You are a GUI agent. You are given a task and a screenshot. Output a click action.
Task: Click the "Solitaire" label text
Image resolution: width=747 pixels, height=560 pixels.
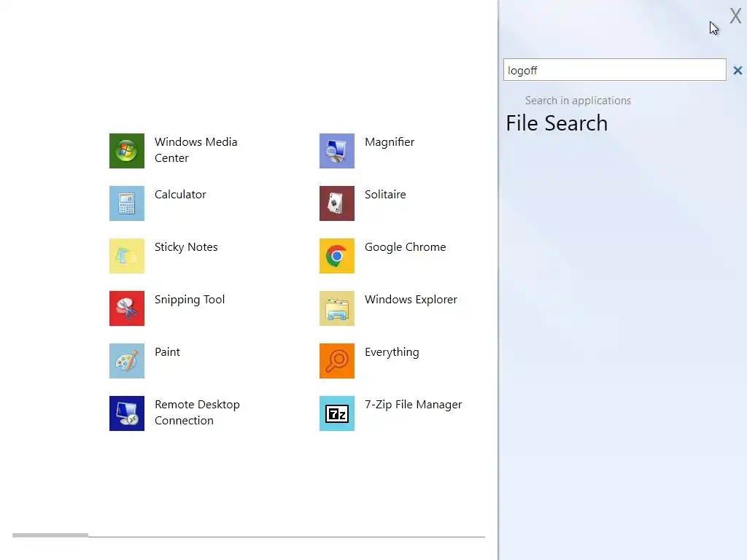click(385, 194)
